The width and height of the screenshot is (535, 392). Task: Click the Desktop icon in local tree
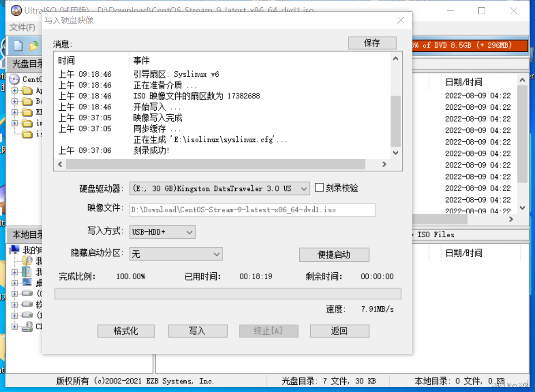pos(27,283)
